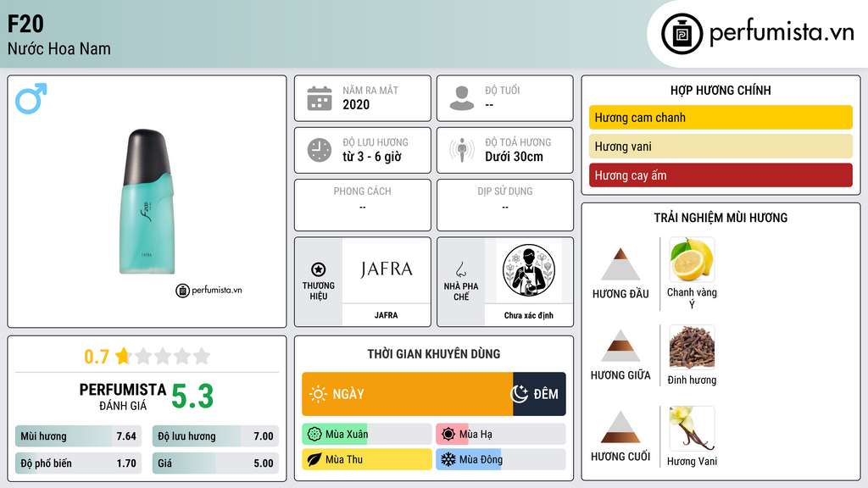This screenshot has height=488, width=868.
Task: Click the Giá 5.00 score bar
Action: (215, 463)
